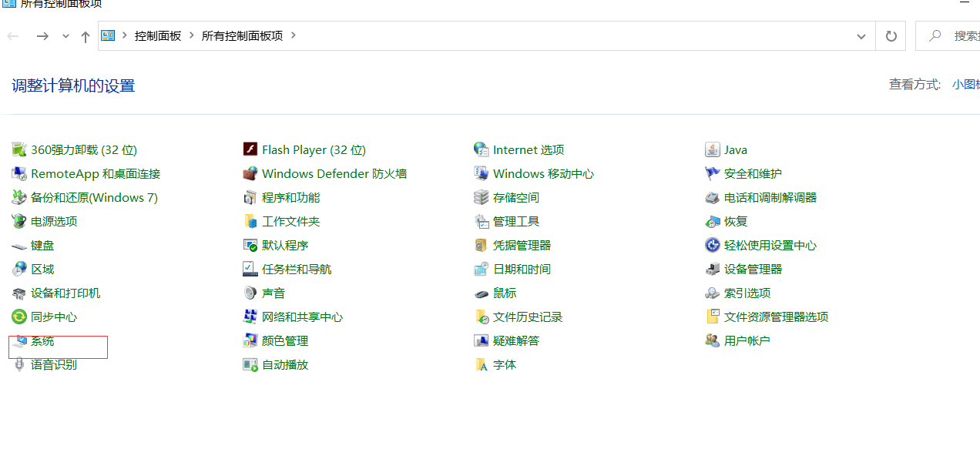The height and width of the screenshot is (459, 980).
Task: Click the Windows Defender 防火墙 icon
Action: [x=250, y=173]
